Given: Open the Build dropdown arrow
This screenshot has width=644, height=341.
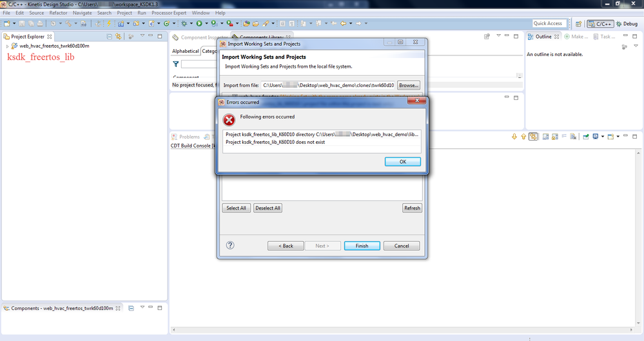Looking at the screenshot, I should (75, 24).
